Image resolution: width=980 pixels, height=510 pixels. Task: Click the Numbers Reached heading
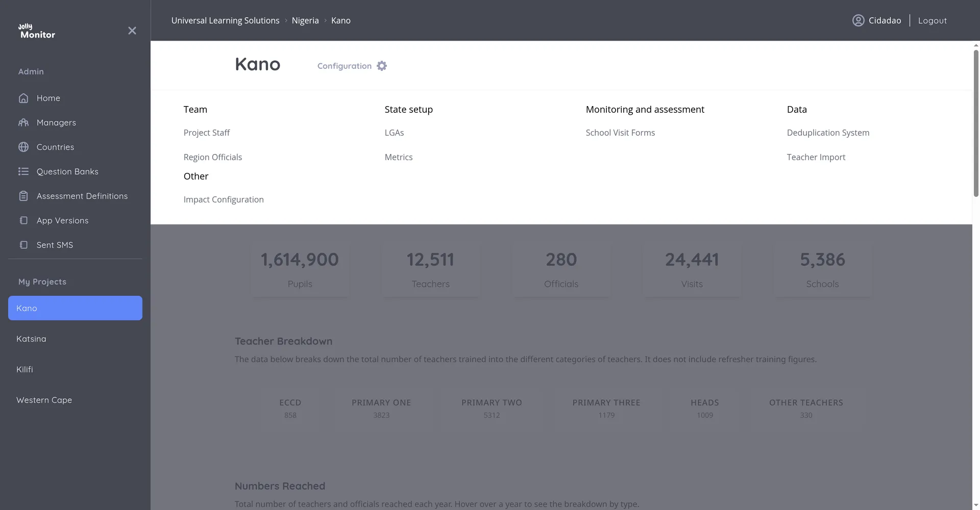coord(280,486)
